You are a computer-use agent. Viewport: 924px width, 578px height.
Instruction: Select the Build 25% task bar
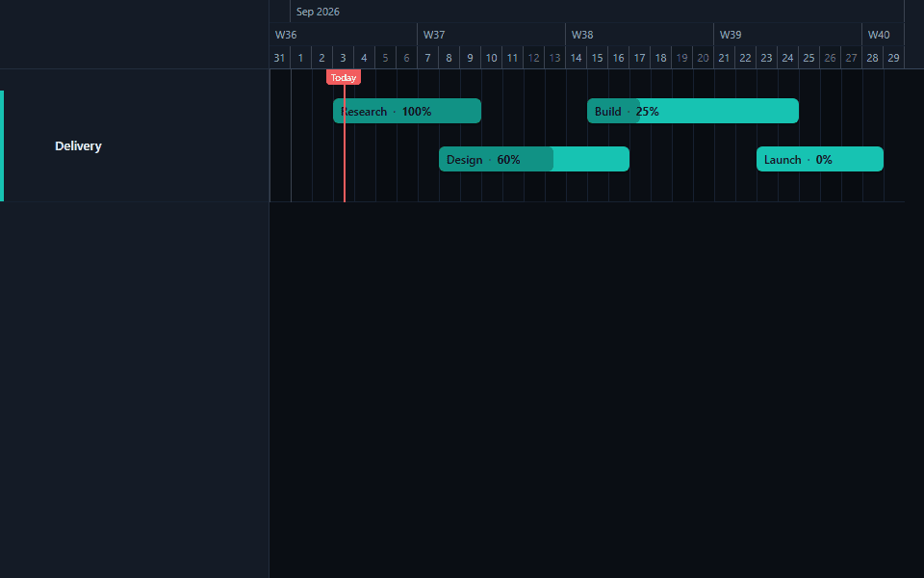point(692,111)
